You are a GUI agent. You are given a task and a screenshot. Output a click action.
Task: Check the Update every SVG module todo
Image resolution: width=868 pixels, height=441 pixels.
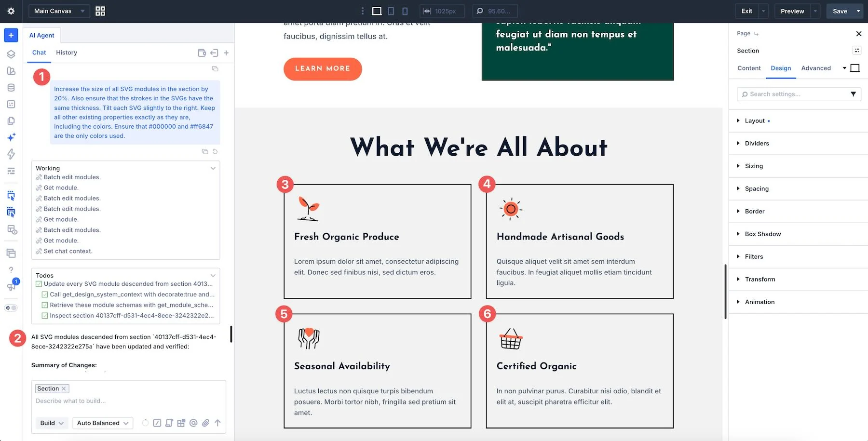[39, 284]
